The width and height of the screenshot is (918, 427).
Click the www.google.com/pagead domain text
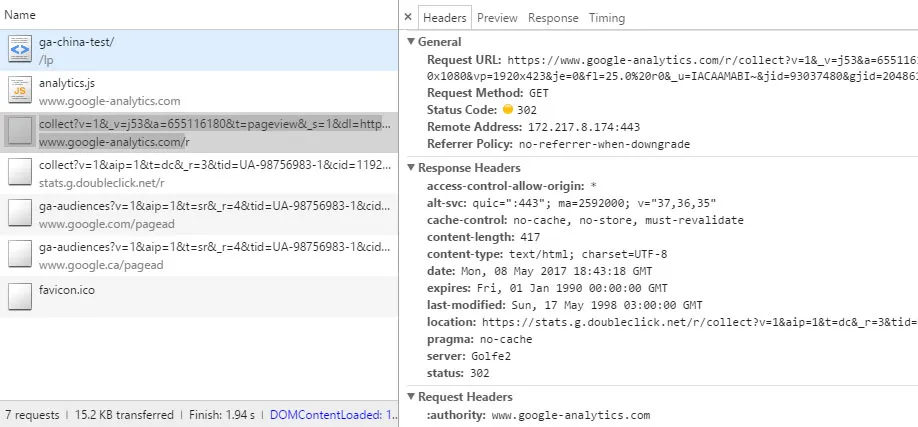tap(107, 224)
